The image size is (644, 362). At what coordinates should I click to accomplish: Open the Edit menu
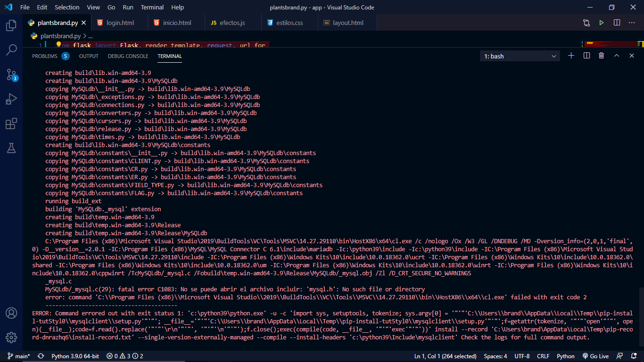point(42,7)
